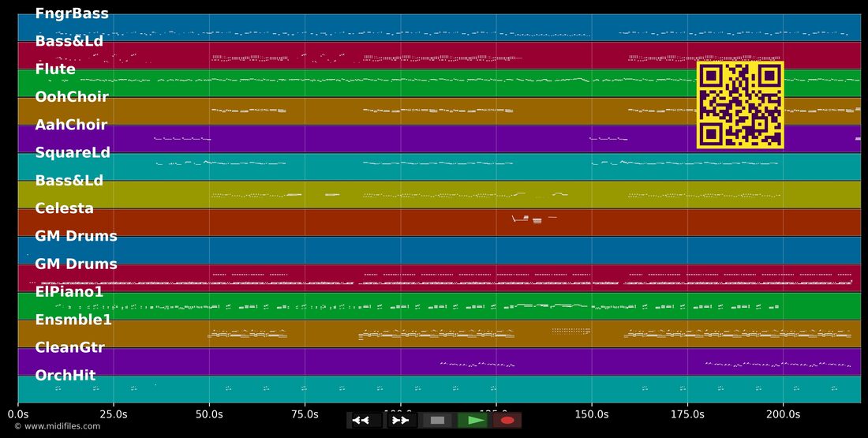This screenshot has height=438, width=868.
Task: Click the 50.0s time axis label
Action: click(x=209, y=414)
